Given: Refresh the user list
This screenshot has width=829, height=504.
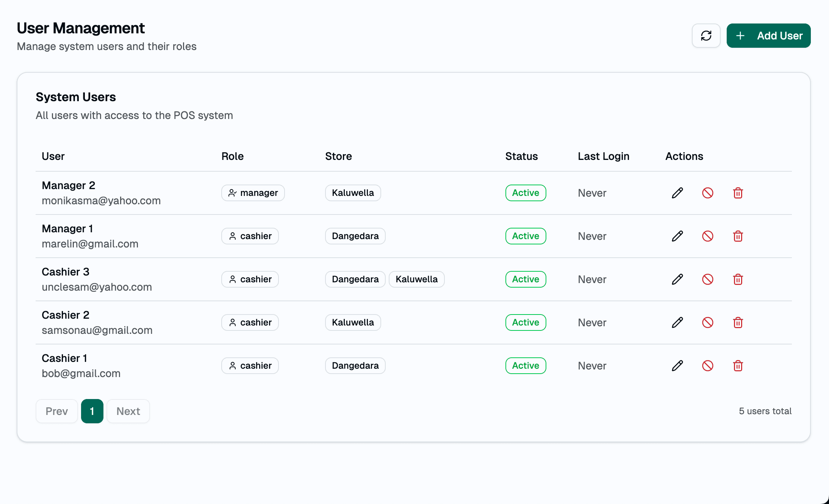Looking at the screenshot, I should [706, 35].
